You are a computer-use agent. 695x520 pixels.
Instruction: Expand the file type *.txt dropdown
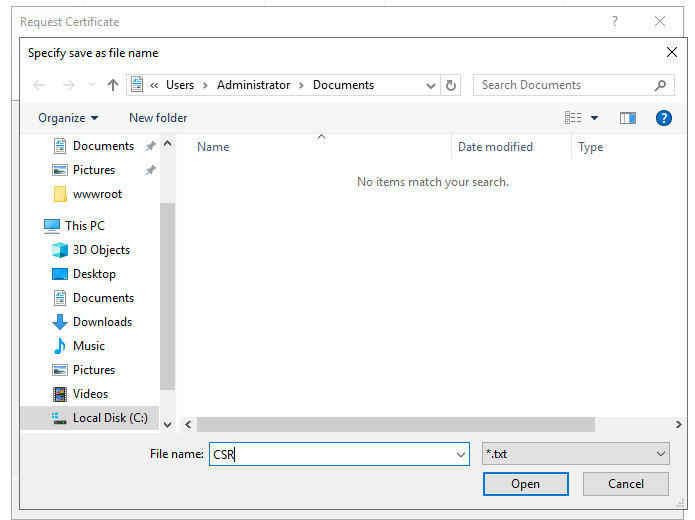tap(575, 454)
